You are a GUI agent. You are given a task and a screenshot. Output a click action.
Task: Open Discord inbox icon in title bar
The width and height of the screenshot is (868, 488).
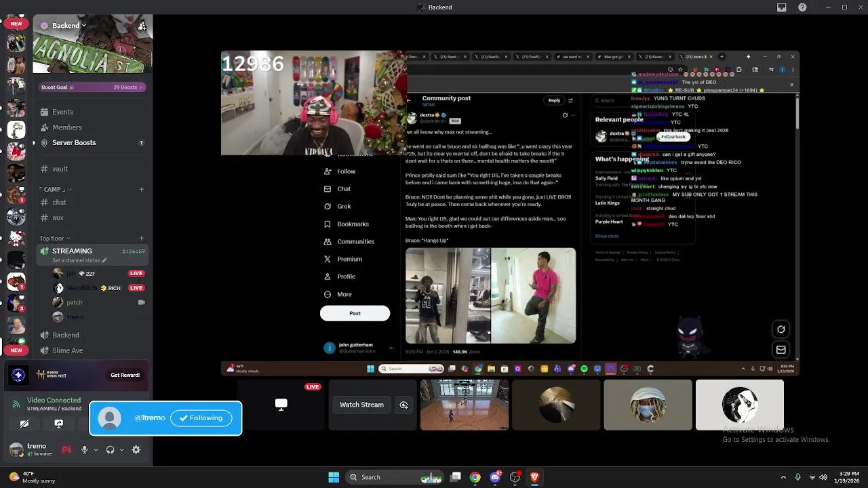tap(782, 7)
